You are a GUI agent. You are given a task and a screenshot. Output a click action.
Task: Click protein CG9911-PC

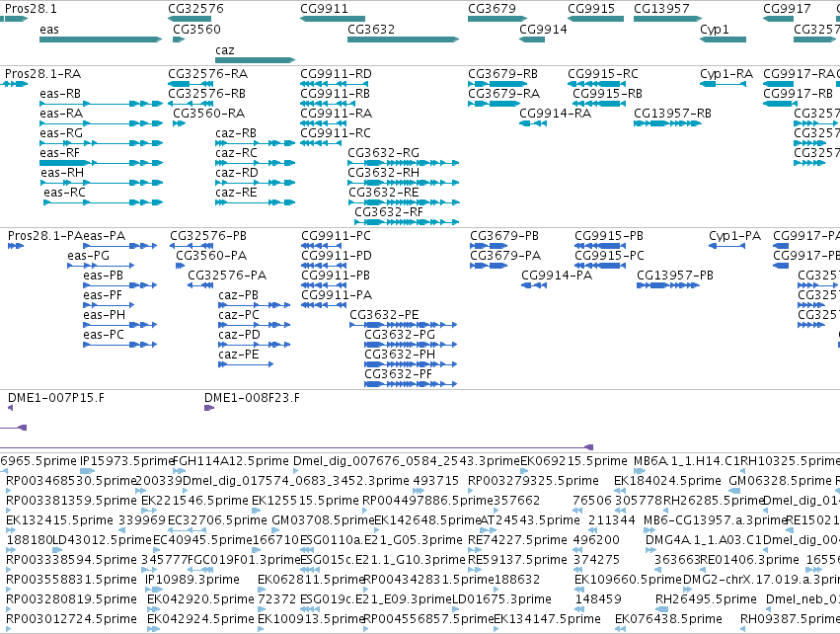[x=322, y=246]
